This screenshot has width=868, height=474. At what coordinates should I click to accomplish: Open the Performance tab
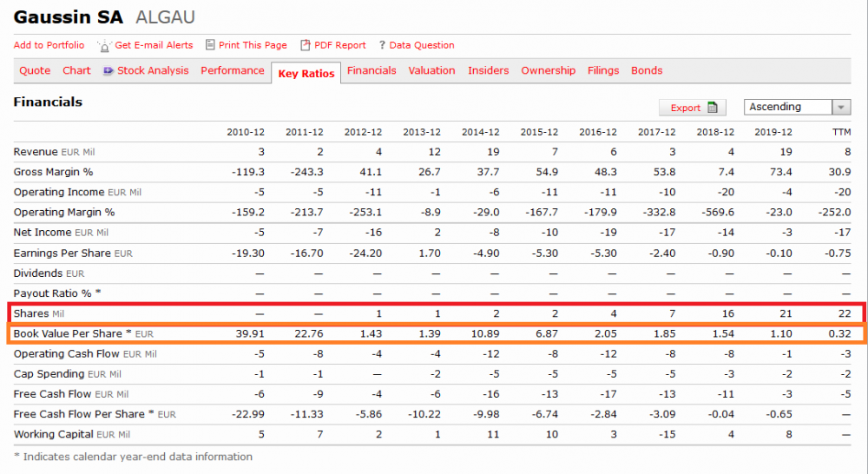pyautogui.click(x=233, y=70)
